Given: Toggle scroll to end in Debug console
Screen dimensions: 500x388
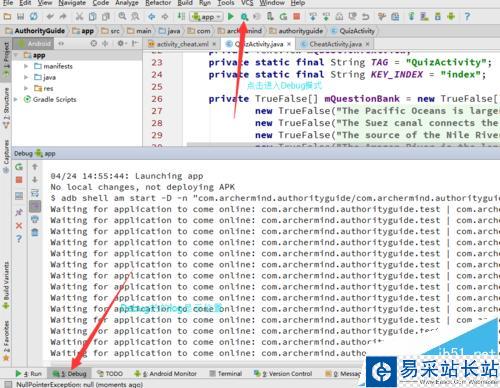Looking at the screenshot, I should [35, 206].
